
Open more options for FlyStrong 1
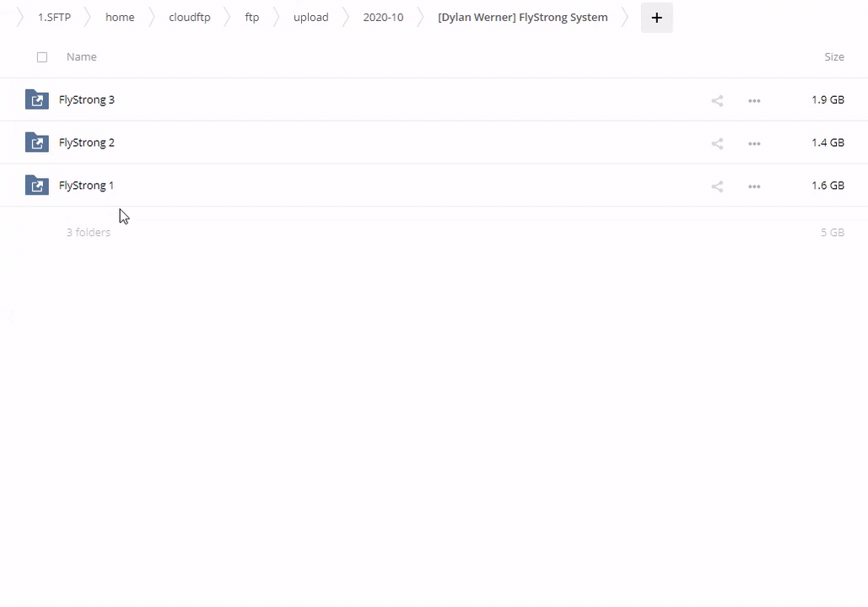(x=754, y=186)
